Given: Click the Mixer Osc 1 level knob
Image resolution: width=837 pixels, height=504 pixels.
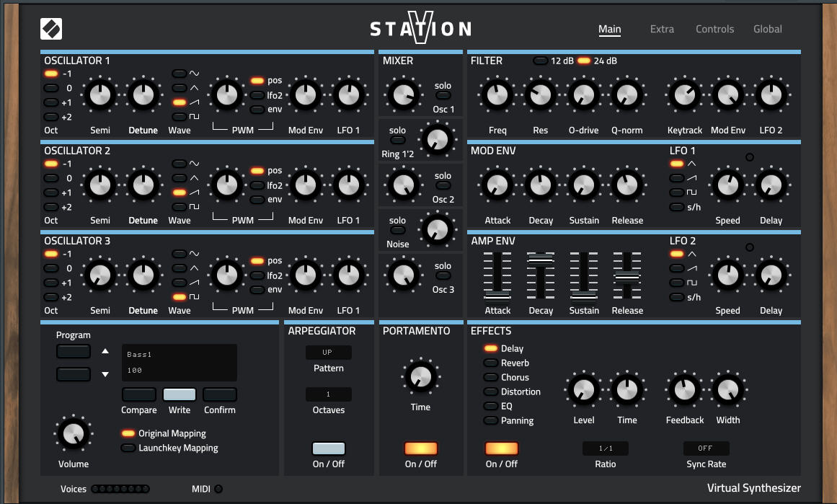Looking at the screenshot, I should 404,95.
